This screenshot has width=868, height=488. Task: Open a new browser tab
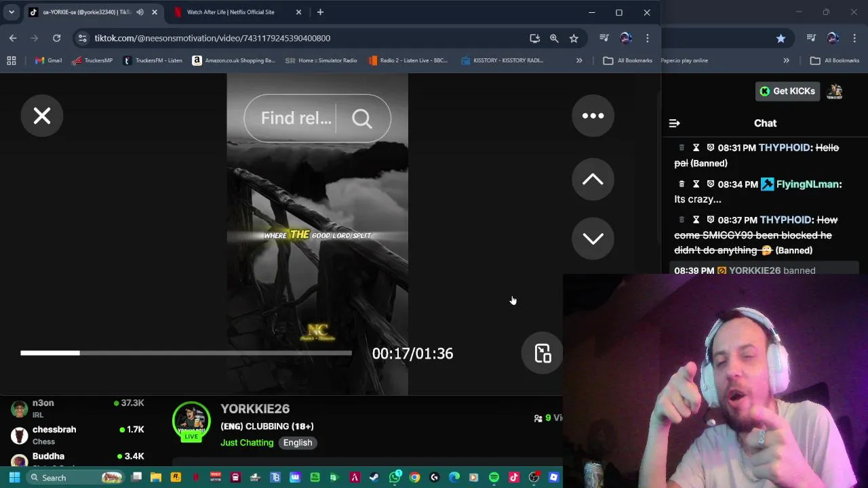pyautogui.click(x=320, y=12)
